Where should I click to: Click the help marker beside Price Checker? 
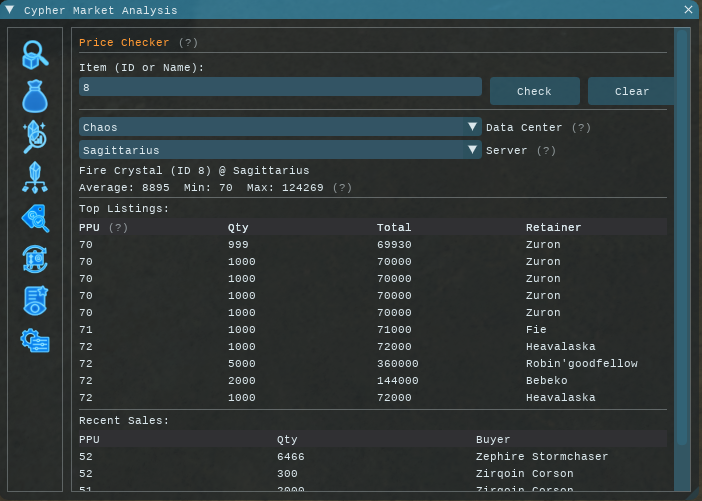point(188,43)
